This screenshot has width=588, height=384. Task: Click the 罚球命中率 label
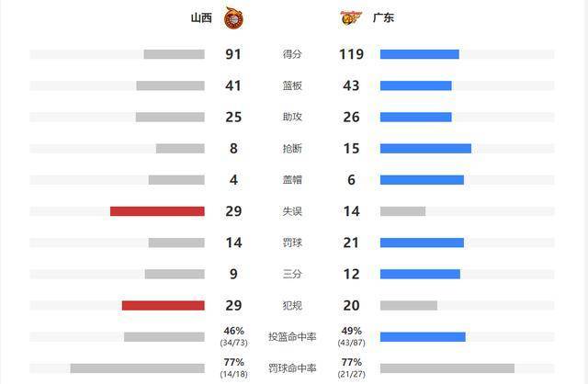(x=292, y=368)
